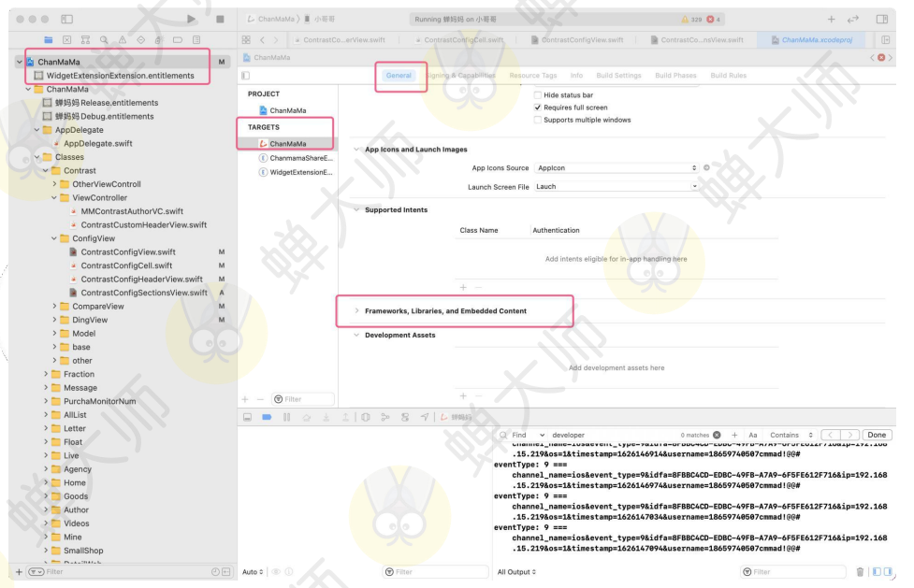This screenshot has width=914, height=588.
Task: Open the find navigator magnifier icon
Action: point(104,40)
